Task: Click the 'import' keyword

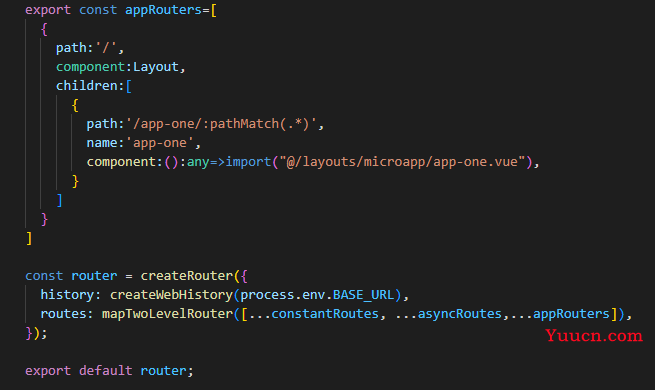Action: (248, 162)
